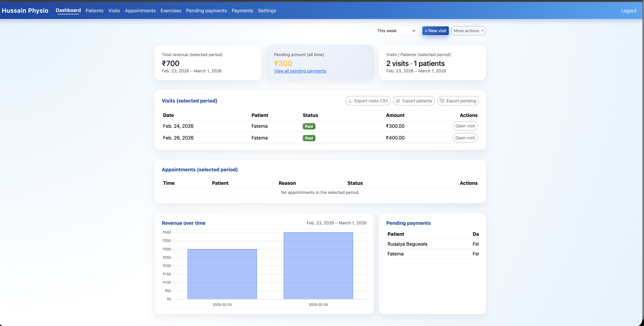The height and width of the screenshot is (326, 644).
Task: Click the 2026-02-24 revenue bar
Action: coord(222,274)
